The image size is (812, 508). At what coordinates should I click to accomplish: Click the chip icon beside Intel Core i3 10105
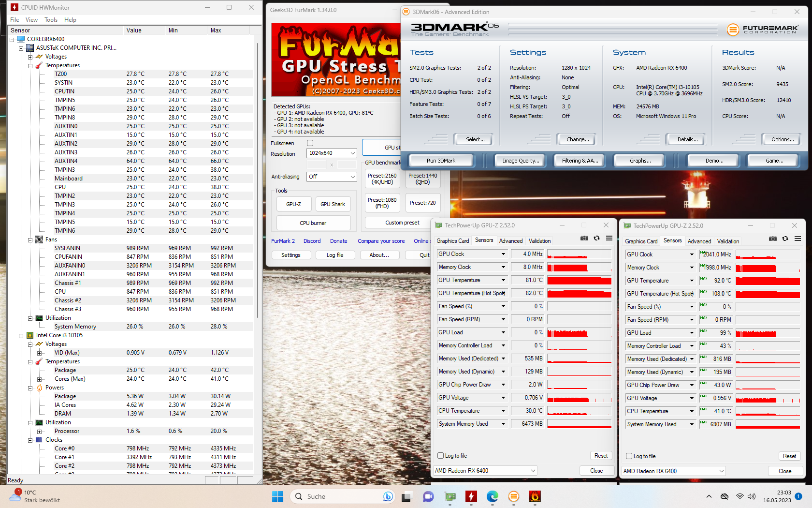29,335
